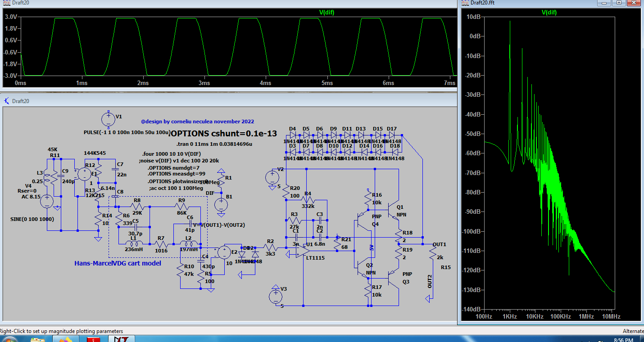Click the .tran 0 11ms directive
Image resolution: width=644 pixels, height=342 pixels.
214,144
